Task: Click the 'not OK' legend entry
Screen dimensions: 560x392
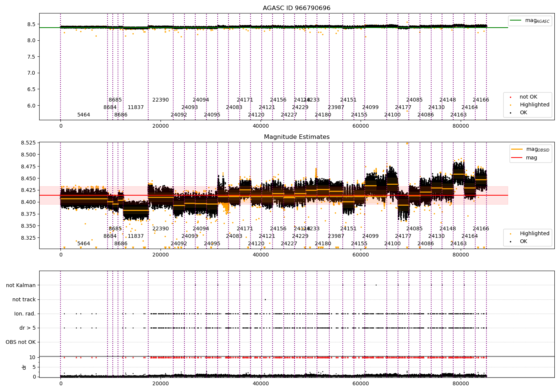Action: [x=528, y=97]
